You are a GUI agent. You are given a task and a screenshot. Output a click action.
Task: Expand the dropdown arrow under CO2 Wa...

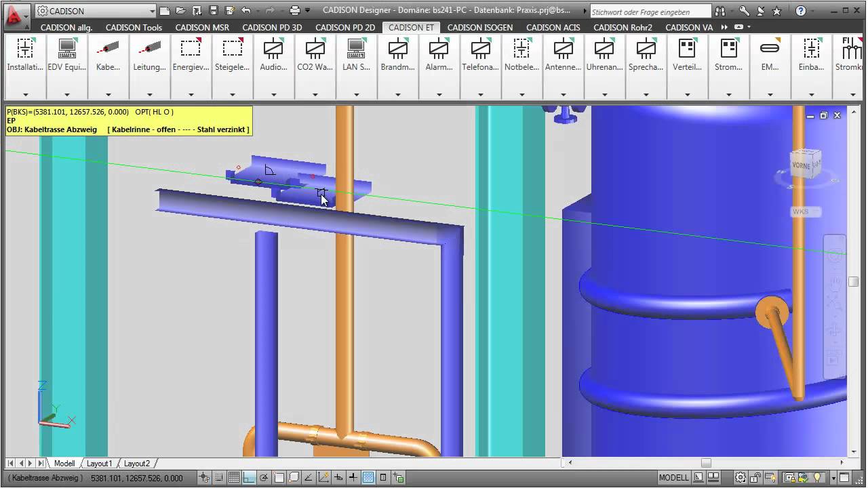click(315, 94)
